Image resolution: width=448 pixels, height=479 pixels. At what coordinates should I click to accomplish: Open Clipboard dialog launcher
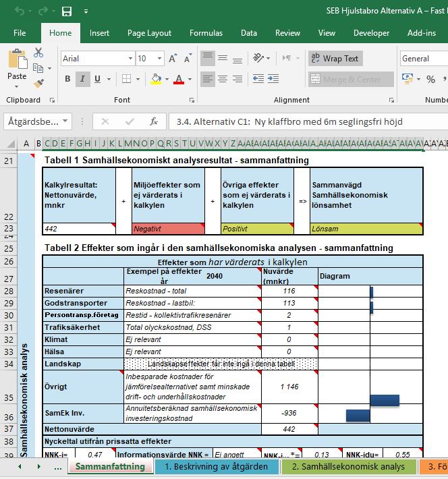coord(52,101)
